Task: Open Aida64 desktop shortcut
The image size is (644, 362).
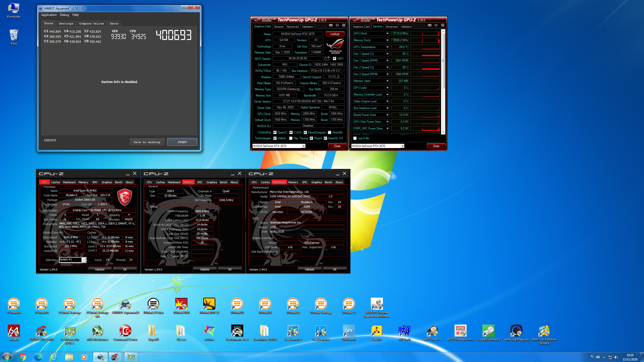Action: [x=14, y=333]
